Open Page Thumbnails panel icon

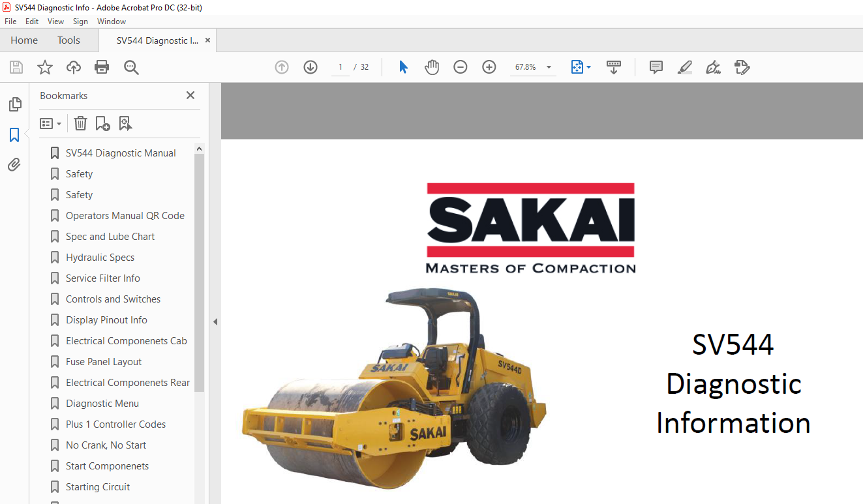tap(14, 104)
